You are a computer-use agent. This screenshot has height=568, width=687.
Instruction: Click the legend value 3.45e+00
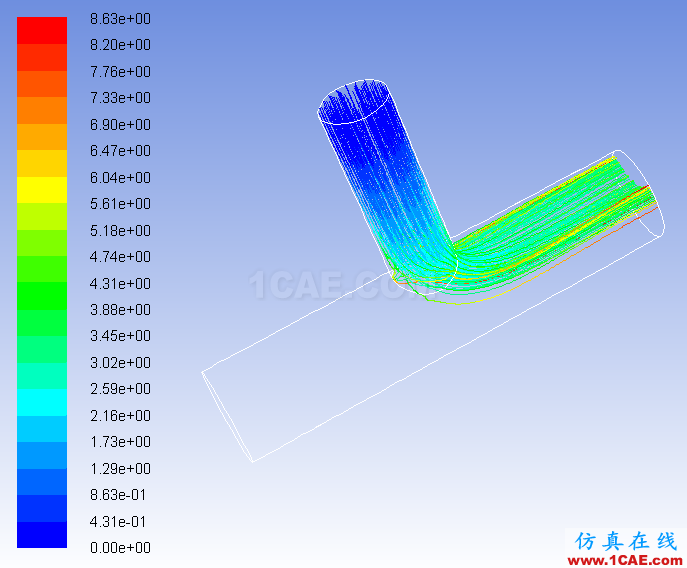click(120, 336)
